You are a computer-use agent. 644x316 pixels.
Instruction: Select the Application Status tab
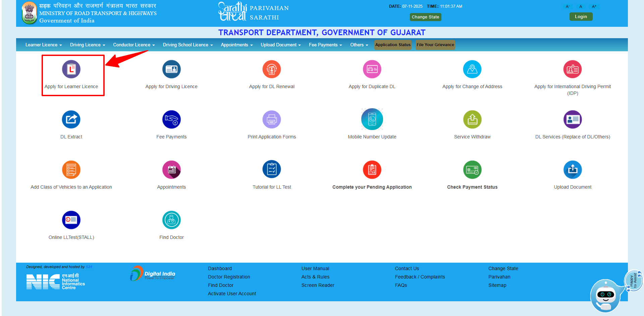click(x=393, y=45)
